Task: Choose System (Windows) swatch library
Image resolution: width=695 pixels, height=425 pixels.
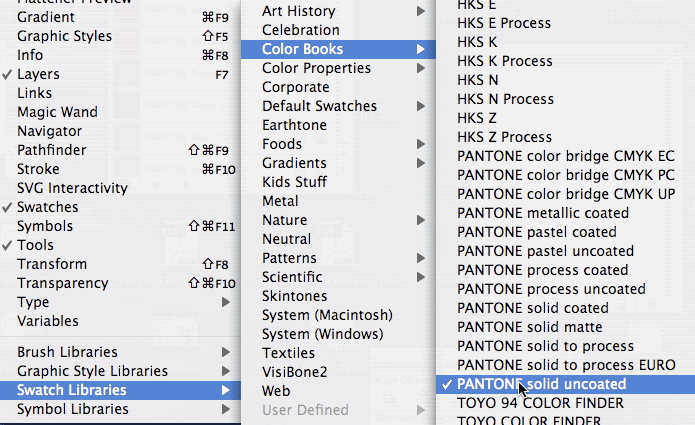Action: click(x=338, y=334)
